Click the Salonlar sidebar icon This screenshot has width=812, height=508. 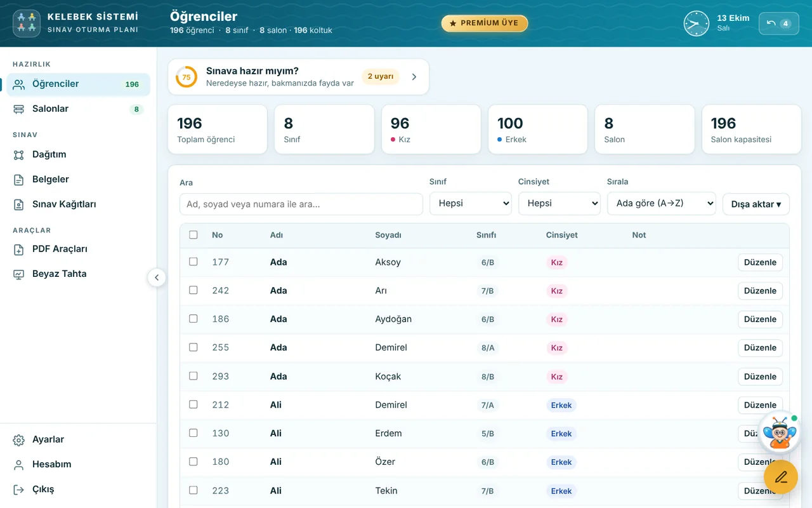(x=19, y=109)
